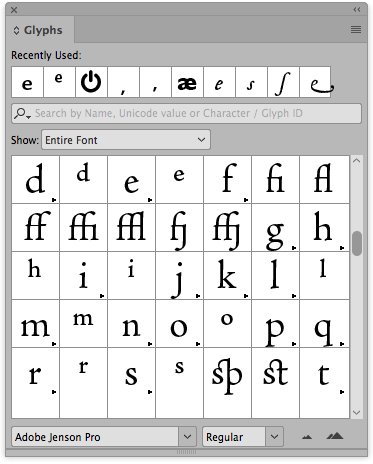
Task: Zoom in glyph view with large mountains icon
Action: [x=335, y=436]
